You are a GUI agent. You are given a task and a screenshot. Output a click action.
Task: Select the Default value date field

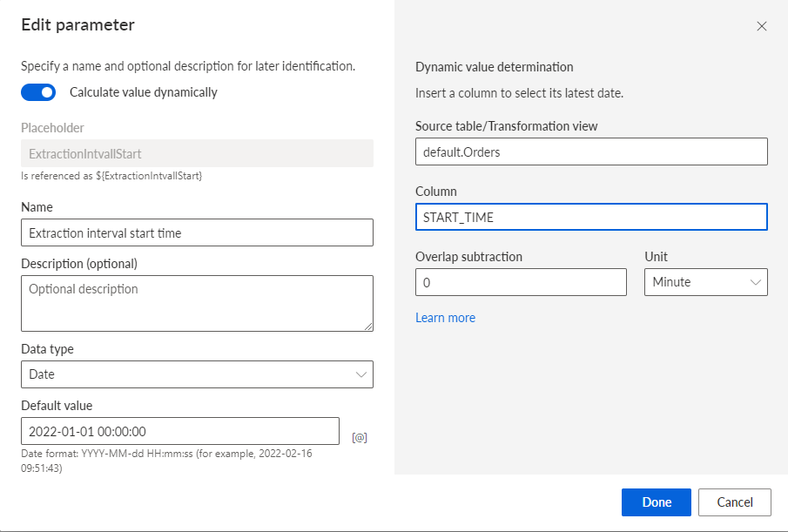[180, 431]
